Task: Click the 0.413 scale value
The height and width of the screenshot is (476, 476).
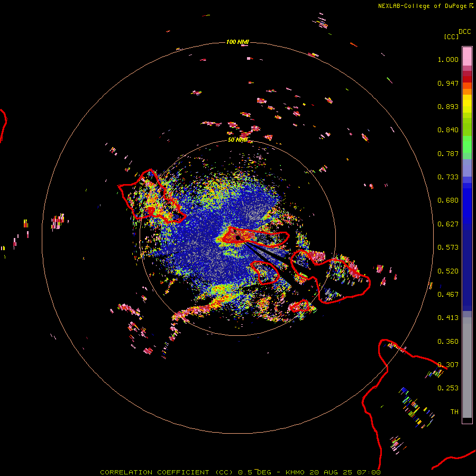Action: pos(448,318)
